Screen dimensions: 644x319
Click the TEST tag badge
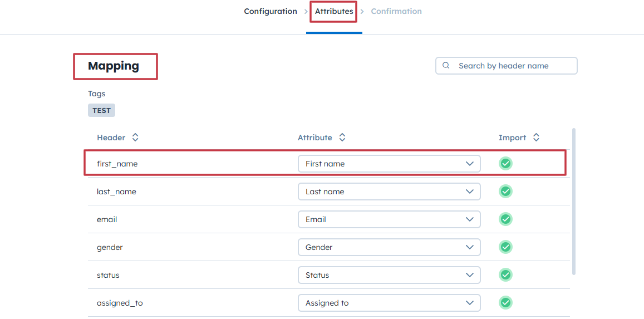click(101, 110)
